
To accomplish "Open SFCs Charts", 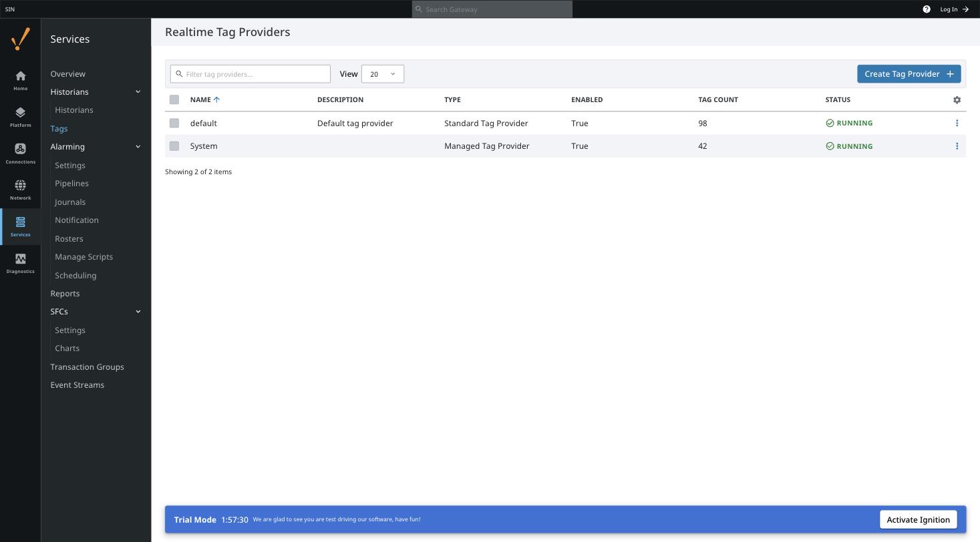I will point(67,348).
